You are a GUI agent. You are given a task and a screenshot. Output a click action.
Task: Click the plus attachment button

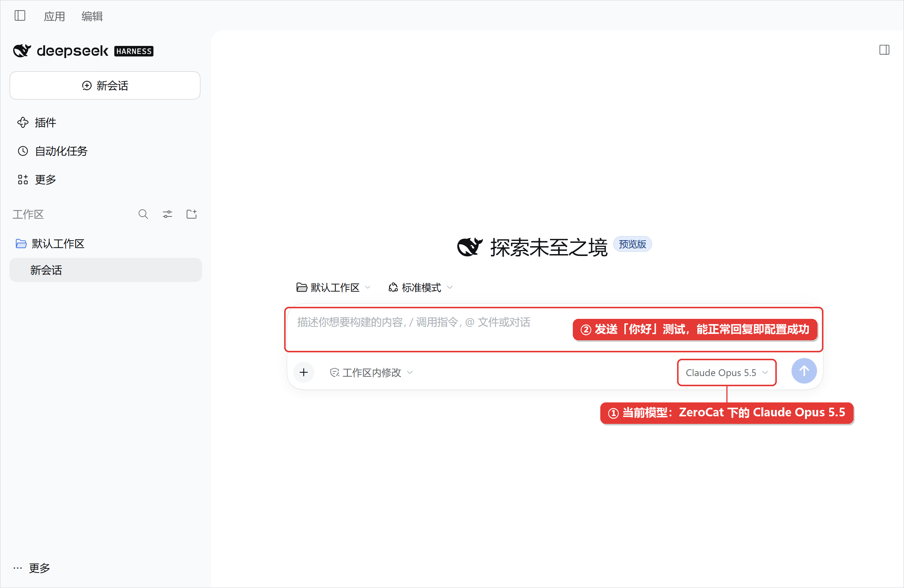303,372
